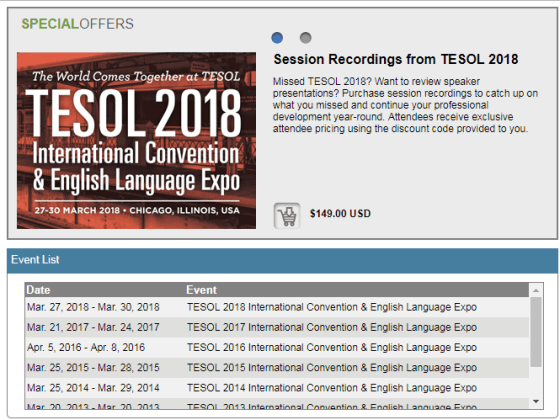Image resolution: width=560 pixels, height=420 pixels.
Task: Select date Mar. 25, 2015 - Mar. 28, 2015
Action: [x=93, y=368]
